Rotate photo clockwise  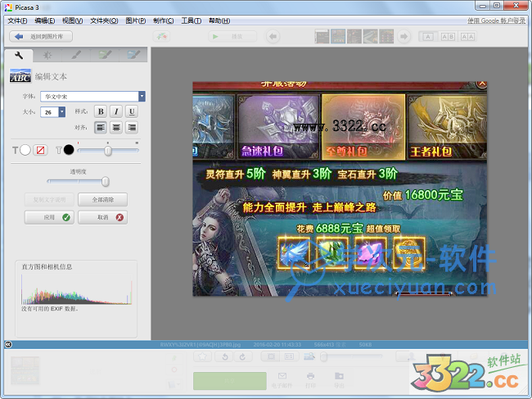point(242,356)
